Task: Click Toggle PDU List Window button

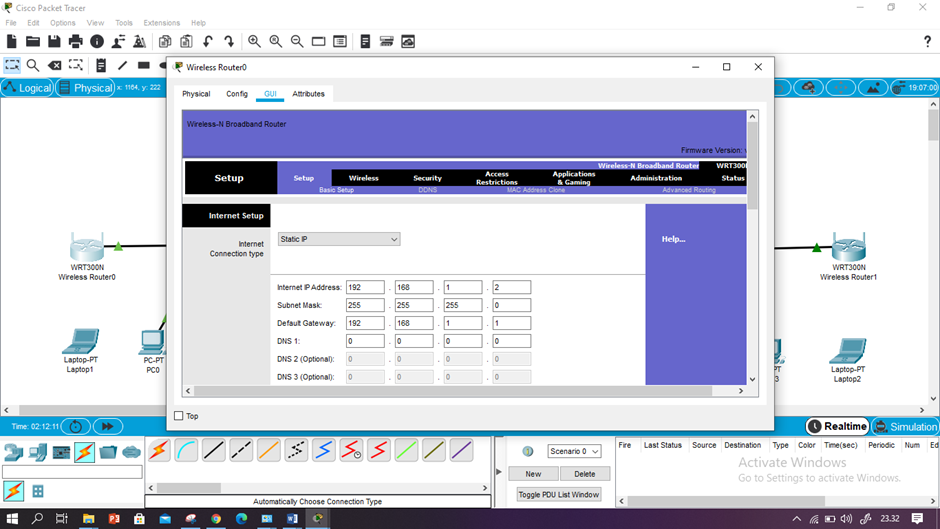Action: click(x=559, y=495)
